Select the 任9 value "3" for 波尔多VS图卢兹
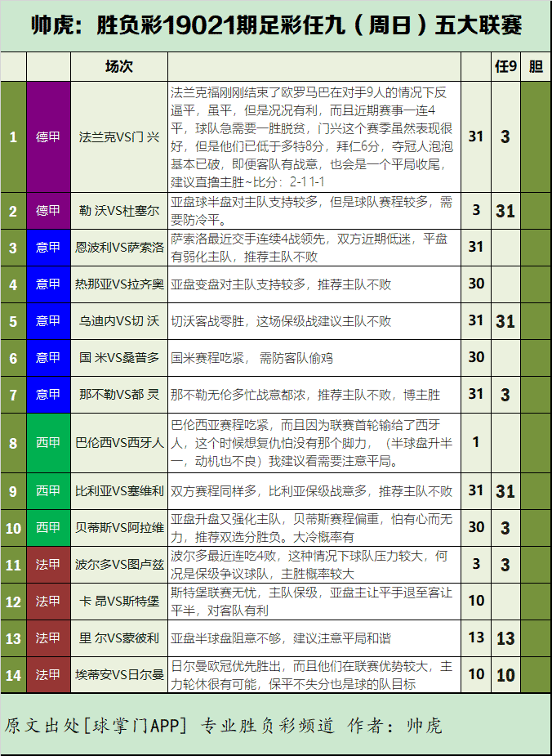552x756 pixels. point(505,565)
